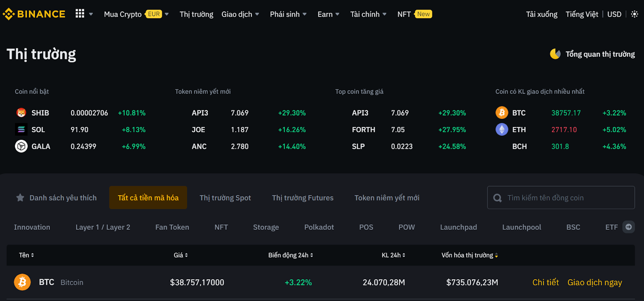Open Chi tiết for Bitcoin
This screenshot has height=301, width=644.
point(545,282)
